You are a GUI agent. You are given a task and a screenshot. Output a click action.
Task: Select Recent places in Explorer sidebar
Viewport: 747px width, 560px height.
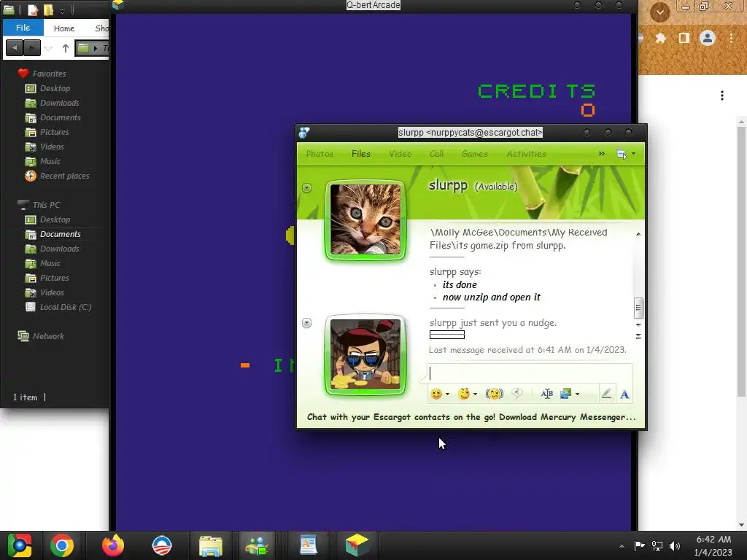pyautogui.click(x=64, y=176)
